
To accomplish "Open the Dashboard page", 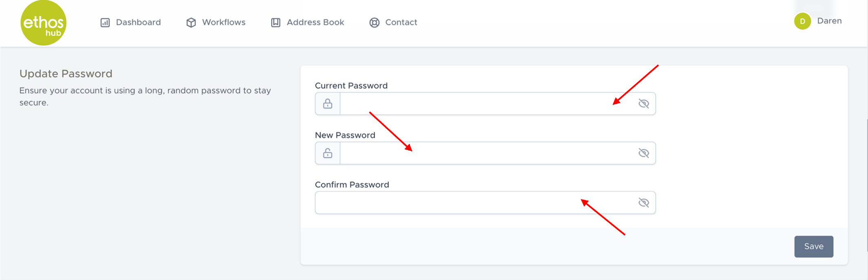I will 138,22.
